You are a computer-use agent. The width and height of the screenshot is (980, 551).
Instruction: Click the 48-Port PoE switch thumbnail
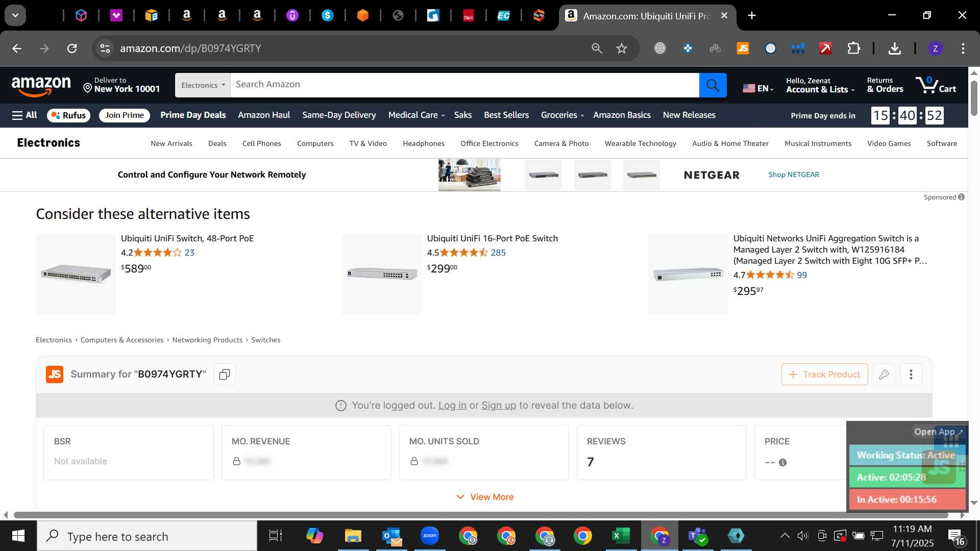[76, 274]
